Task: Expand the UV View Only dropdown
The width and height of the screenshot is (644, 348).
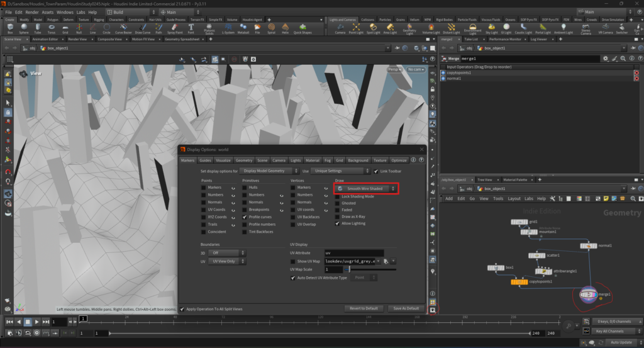Action: pos(226,261)
